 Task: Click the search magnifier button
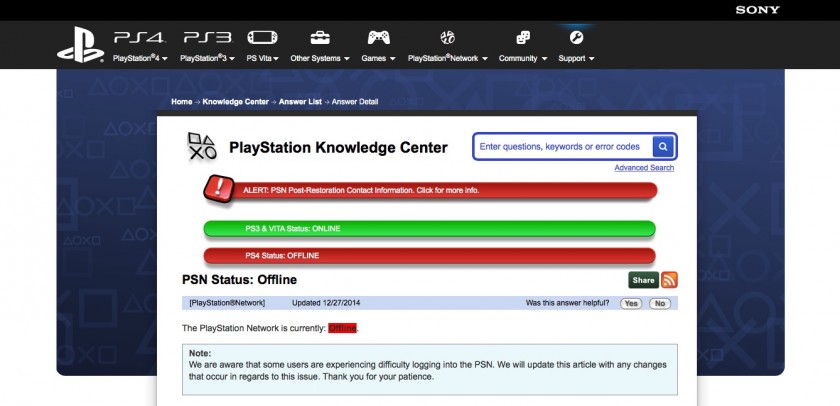[x=663, y=147]
